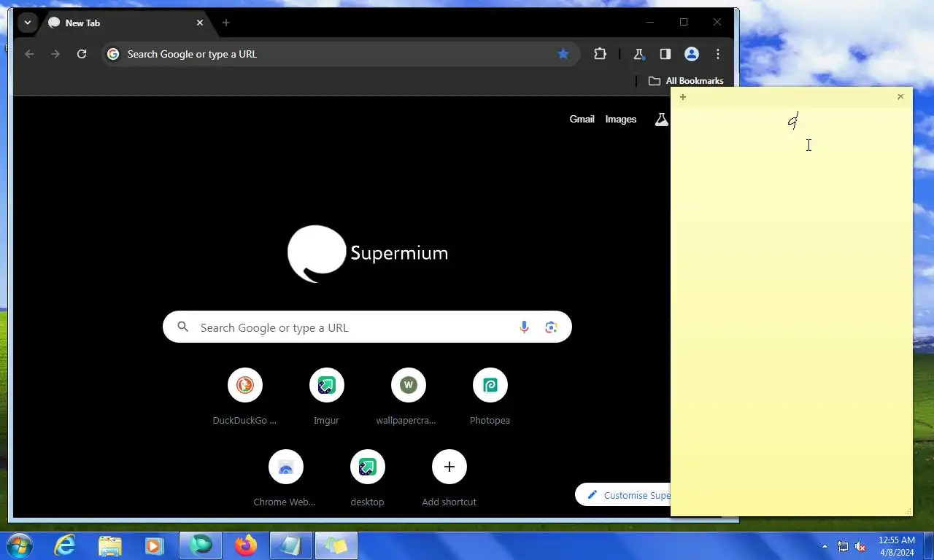Open the network tray icon
The height and width of the screenshot is (560, 934).
pos(843,546)
